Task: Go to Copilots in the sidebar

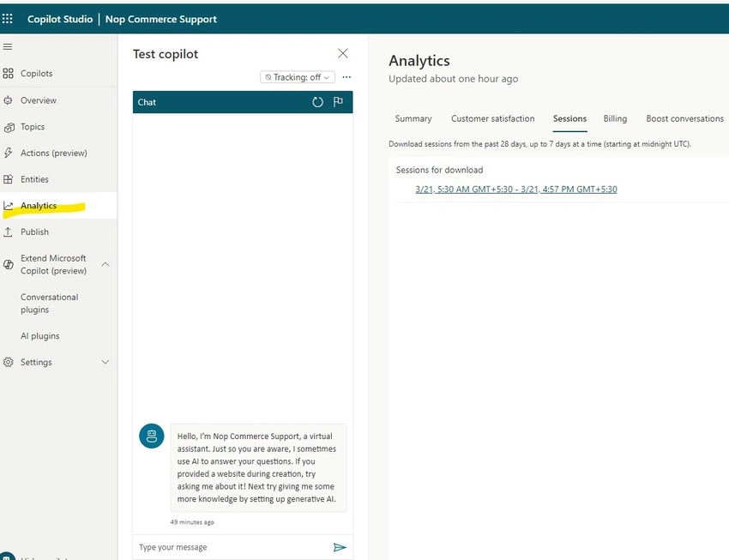Action: click(x=58, y=74)
